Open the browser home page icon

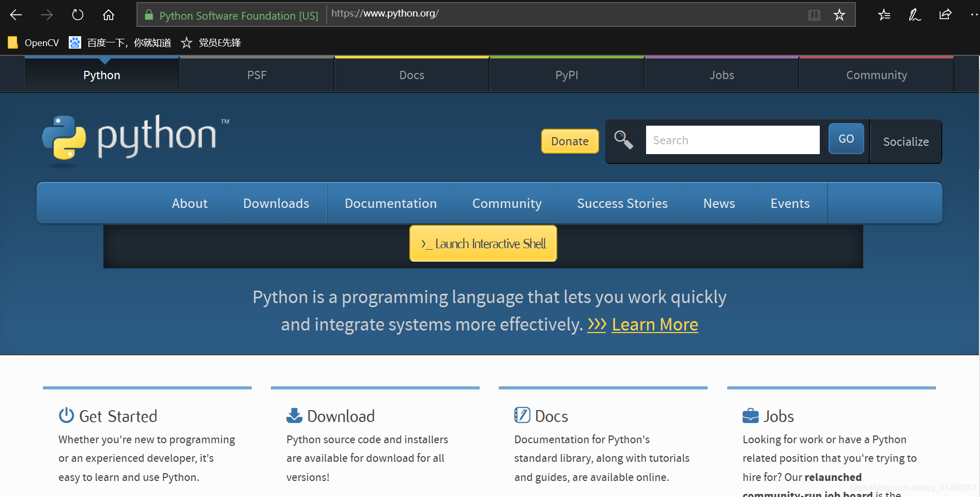coord(109,15)
